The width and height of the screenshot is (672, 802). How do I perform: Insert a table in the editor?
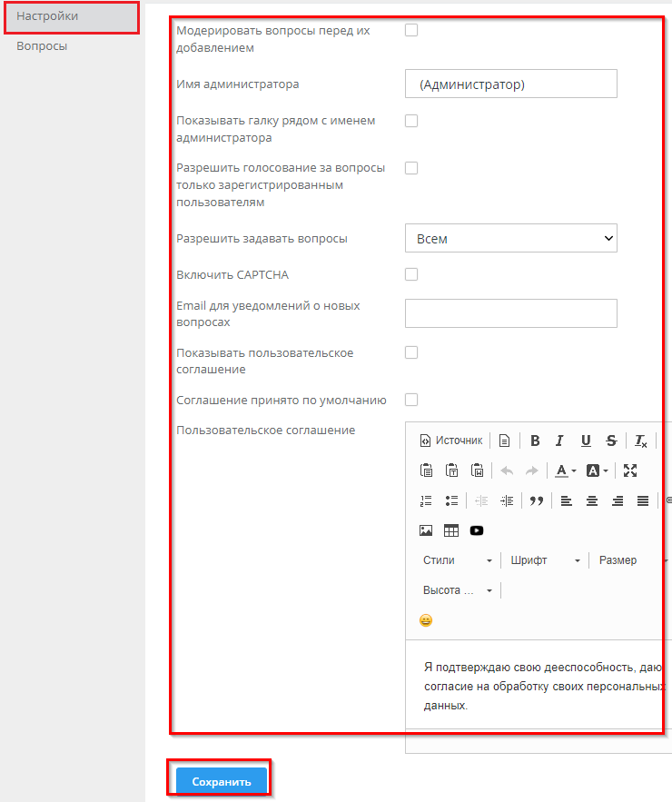point(451,530)
